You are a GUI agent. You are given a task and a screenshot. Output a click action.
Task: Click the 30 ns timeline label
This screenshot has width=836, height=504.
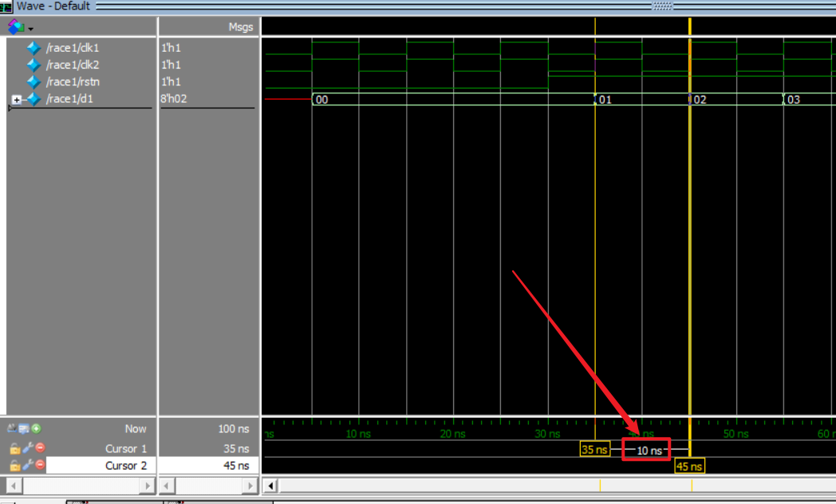[547, 434]
